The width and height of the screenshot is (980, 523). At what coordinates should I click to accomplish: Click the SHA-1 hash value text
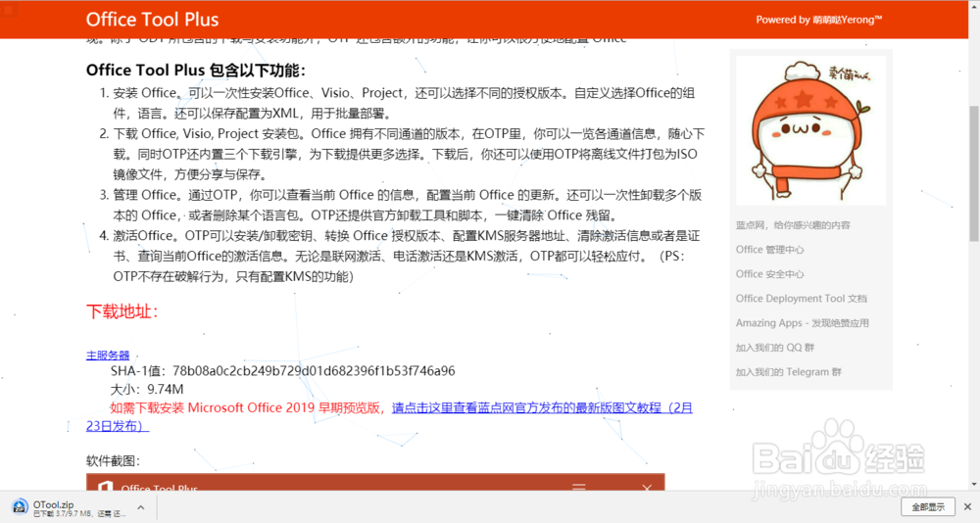(314, 370)
